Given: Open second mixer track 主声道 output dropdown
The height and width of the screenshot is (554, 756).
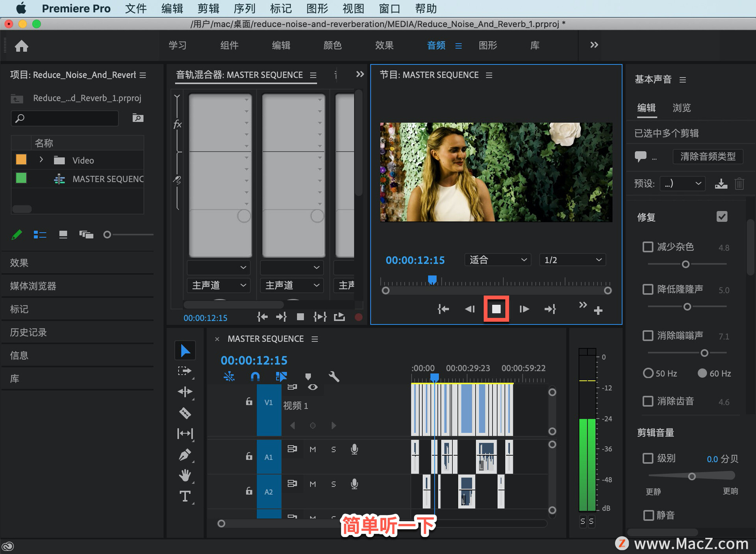Looking at the screenshot, I should (x=292, y=285).
